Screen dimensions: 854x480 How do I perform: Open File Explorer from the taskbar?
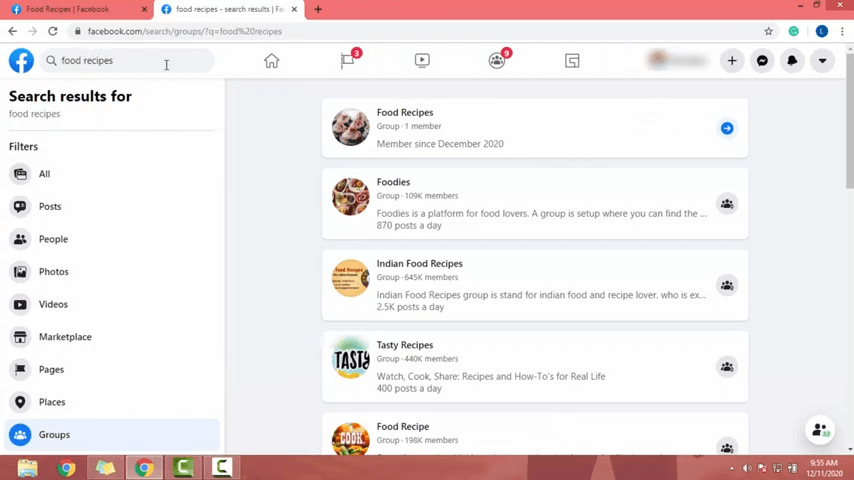(x=27, y=467)
